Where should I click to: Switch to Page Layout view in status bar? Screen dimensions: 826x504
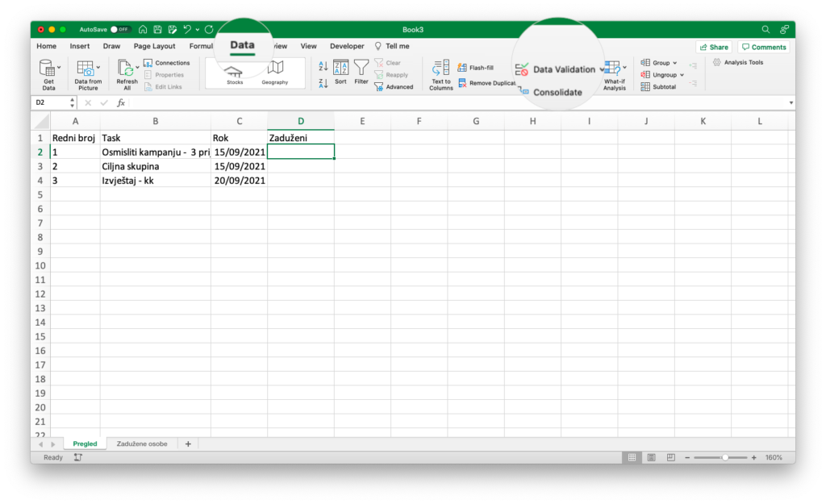click(652, 457)
